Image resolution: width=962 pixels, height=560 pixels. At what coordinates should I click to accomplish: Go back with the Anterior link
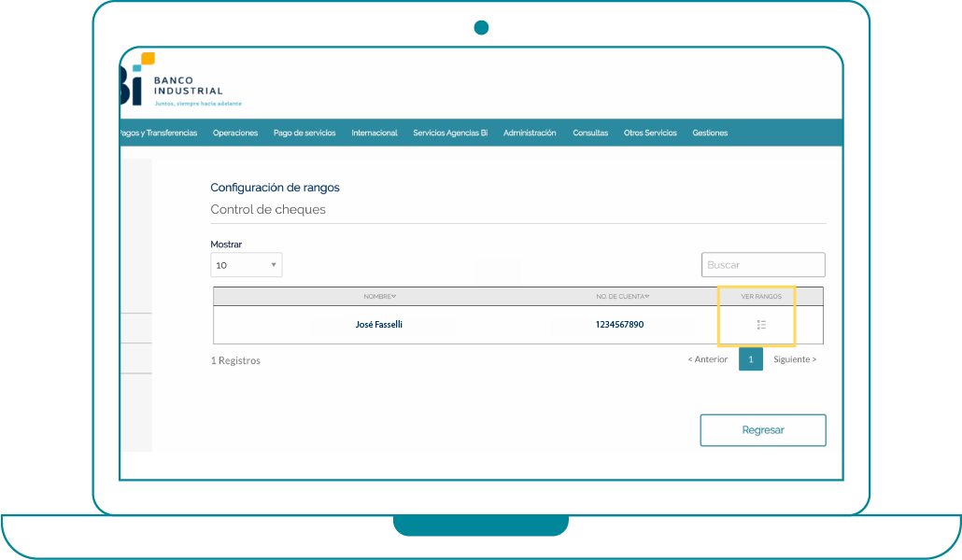click(708, 359)
